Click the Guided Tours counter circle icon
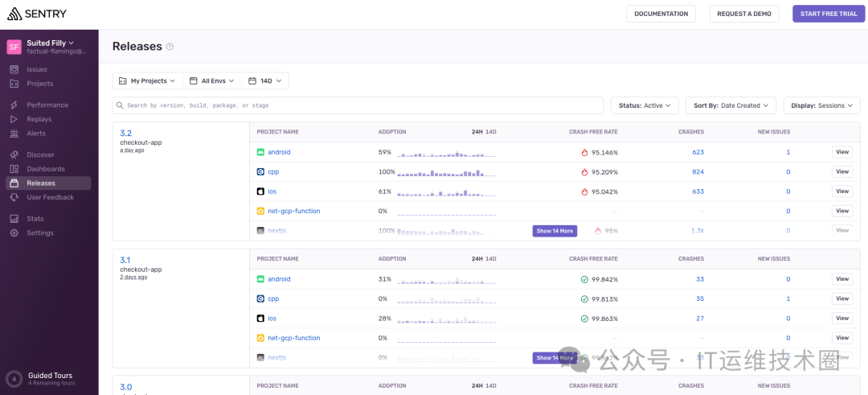Viewport: 868px width, 395px height. click(x=14, y=379)
